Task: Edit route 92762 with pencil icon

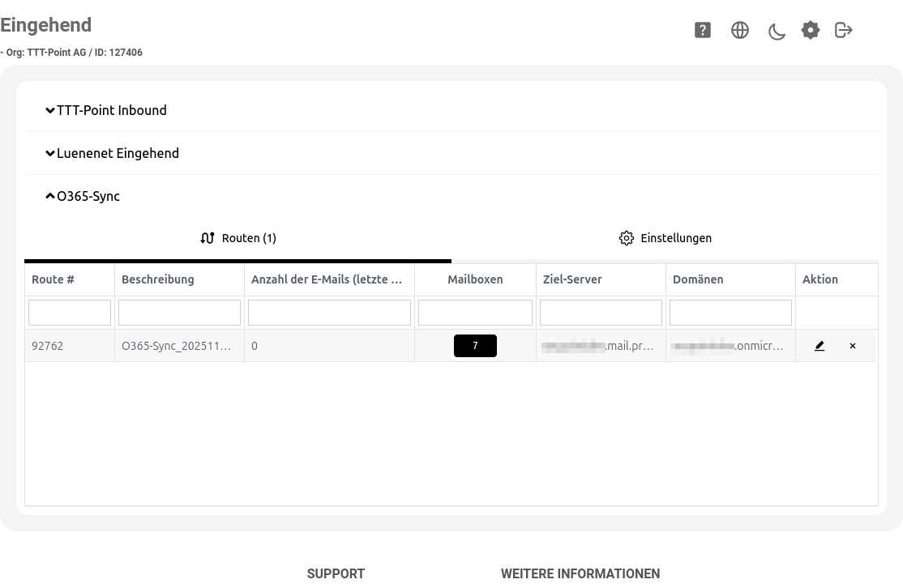Action: (x=820, y=346)
